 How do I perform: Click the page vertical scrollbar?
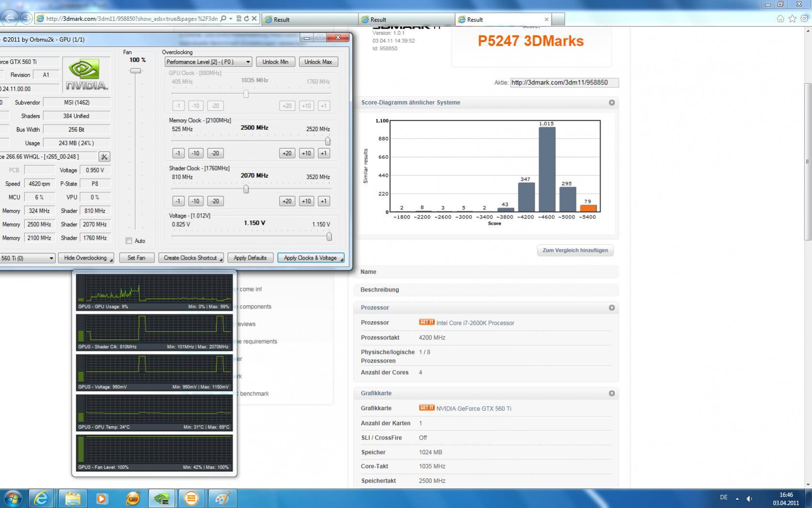click(808, 161)
